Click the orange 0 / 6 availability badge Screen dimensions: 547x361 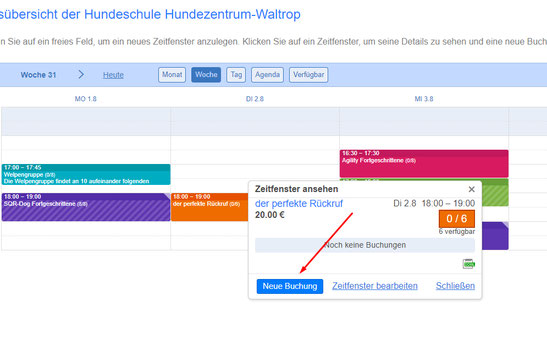tap(457, 219)
